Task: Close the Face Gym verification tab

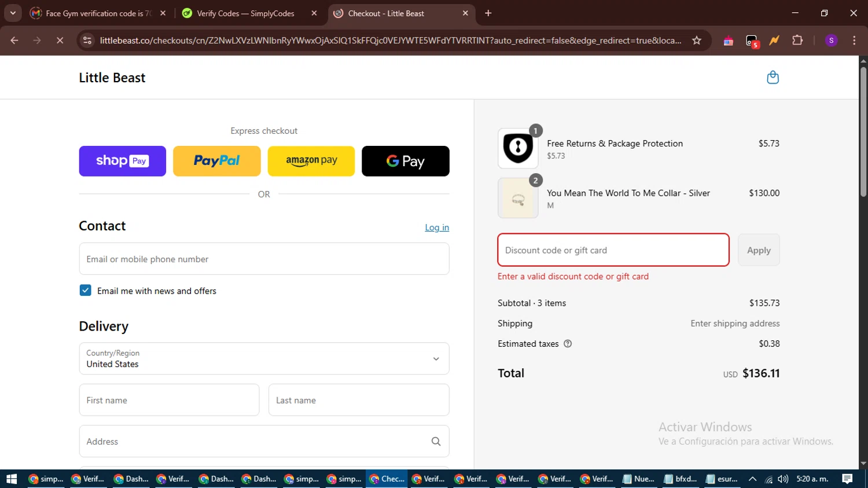Action: [x=163, y=13]
